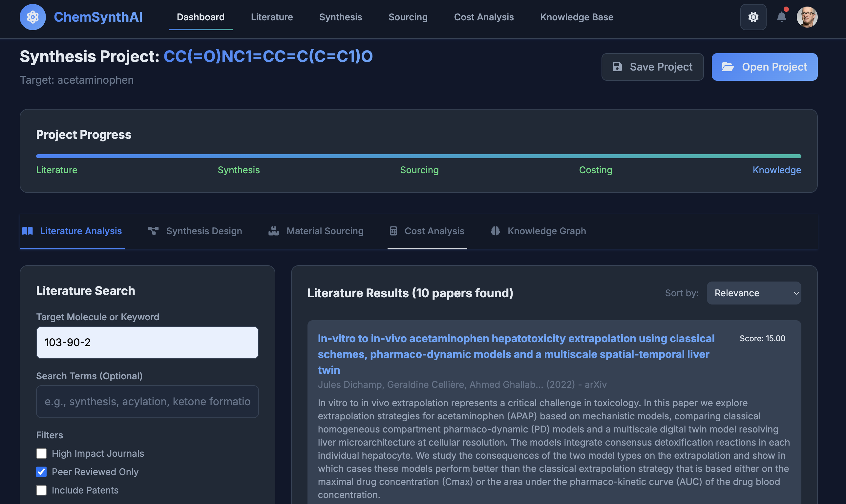The width and height of the screenshot is (846, 504).
Task: Select the Knowledge Graph icon
Action: point(496,231)
